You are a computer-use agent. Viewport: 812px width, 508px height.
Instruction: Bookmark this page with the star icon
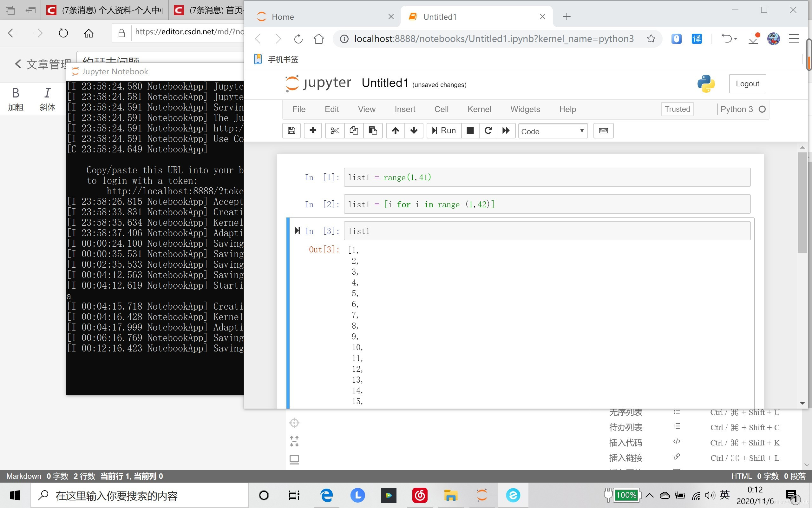click(651, 39)
